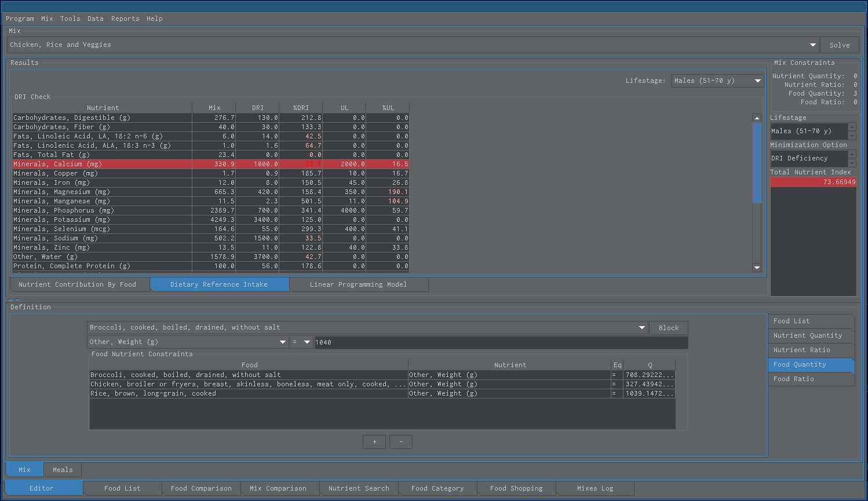
Task: Open the Program menu
Action: 20,19
